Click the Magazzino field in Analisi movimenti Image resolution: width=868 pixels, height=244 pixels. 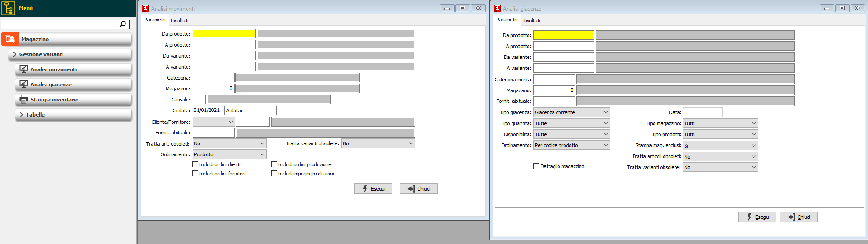point(214,89)
